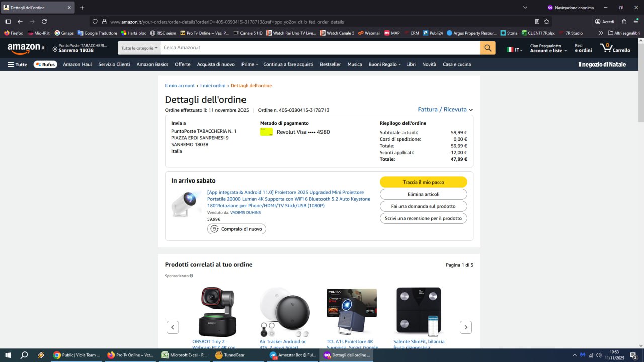Click the orange search magnifier button
644x362 pixels.
488,48
